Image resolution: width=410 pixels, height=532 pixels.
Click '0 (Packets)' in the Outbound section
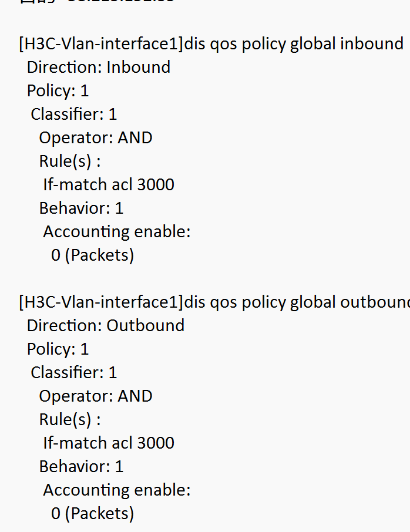pyautogui.click(x=92, y=514)
